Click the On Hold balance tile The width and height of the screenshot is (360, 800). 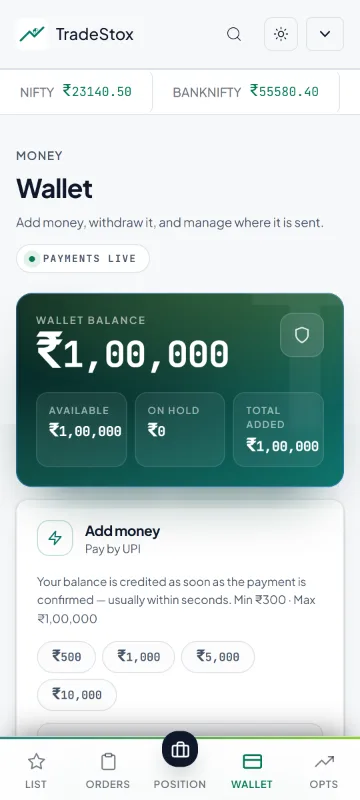coord(180,429)
